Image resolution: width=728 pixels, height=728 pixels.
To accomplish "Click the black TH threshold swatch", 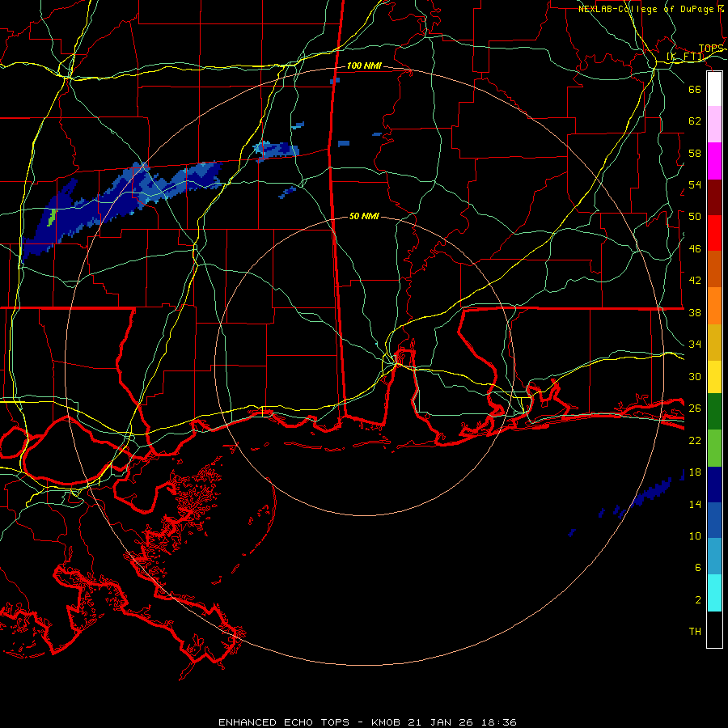I will (714, 629).
